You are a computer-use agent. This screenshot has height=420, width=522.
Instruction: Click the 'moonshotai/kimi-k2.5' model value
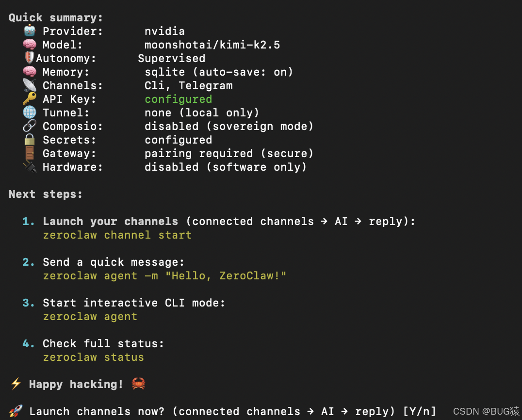pos(212,45)
